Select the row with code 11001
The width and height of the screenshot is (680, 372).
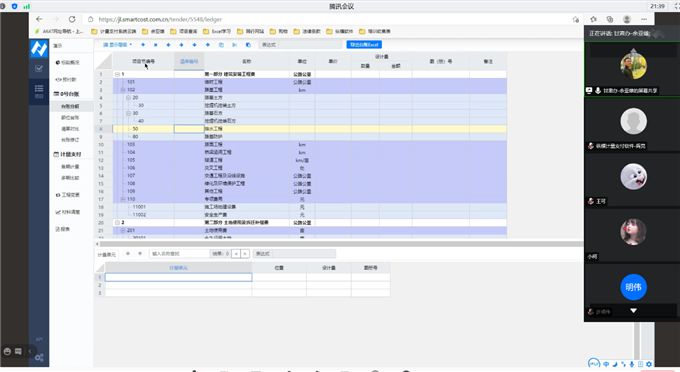309,207
